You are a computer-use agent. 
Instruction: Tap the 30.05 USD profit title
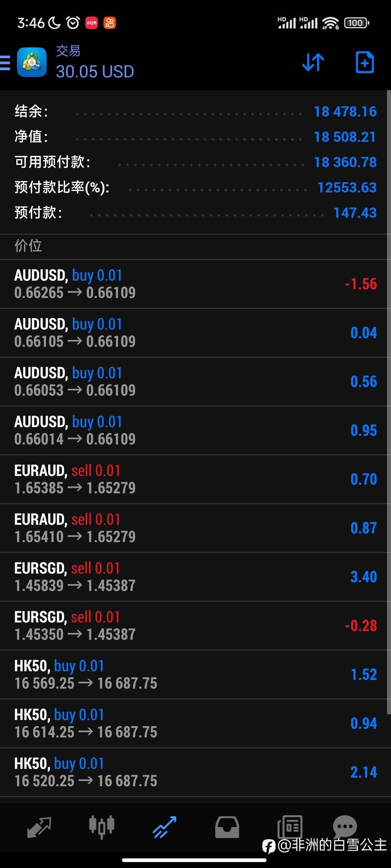point(95,71)
